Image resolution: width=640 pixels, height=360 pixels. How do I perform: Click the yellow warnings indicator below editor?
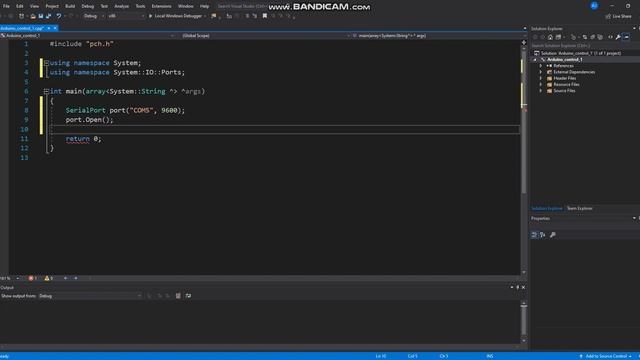(49, 278)
